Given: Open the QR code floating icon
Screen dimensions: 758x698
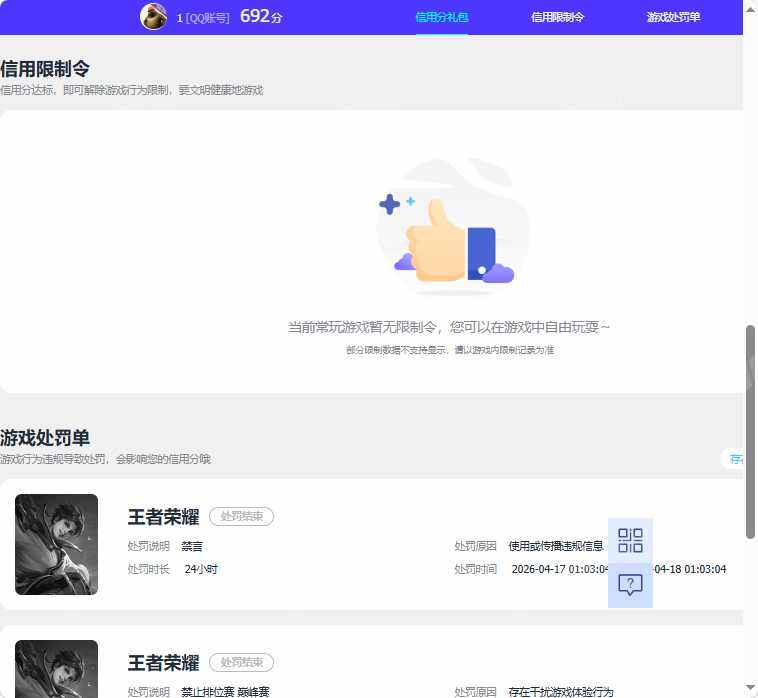Looking at the screenshot, I should click(630, 540).
